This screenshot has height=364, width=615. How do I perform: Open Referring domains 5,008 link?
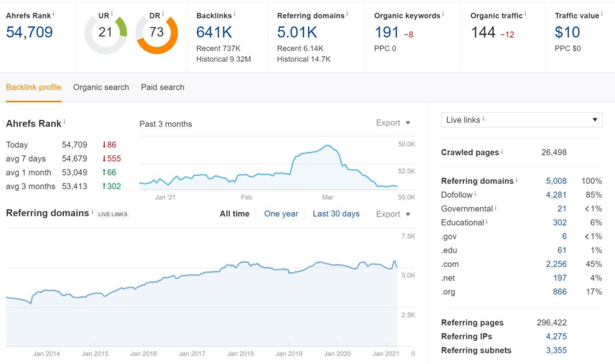click(x=556, y=181)
